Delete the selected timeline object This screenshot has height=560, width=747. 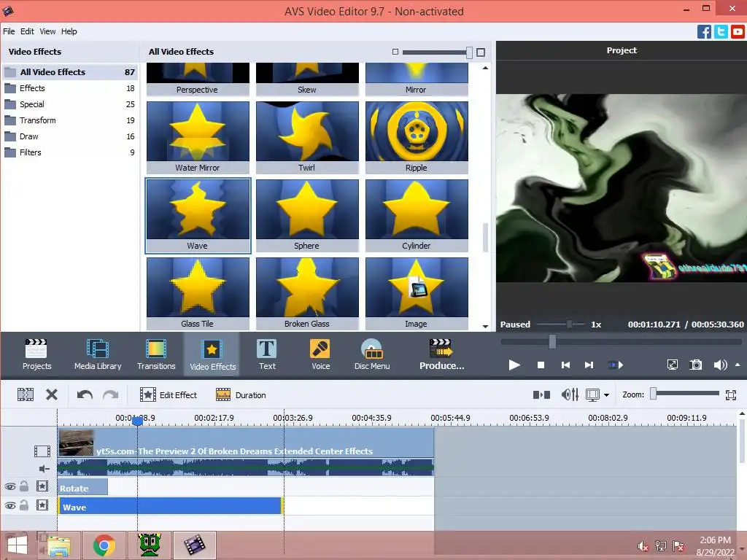point(52,394)
